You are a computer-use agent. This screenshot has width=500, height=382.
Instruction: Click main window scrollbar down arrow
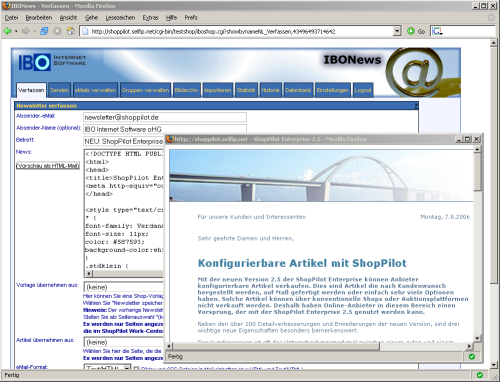[494, 365]
